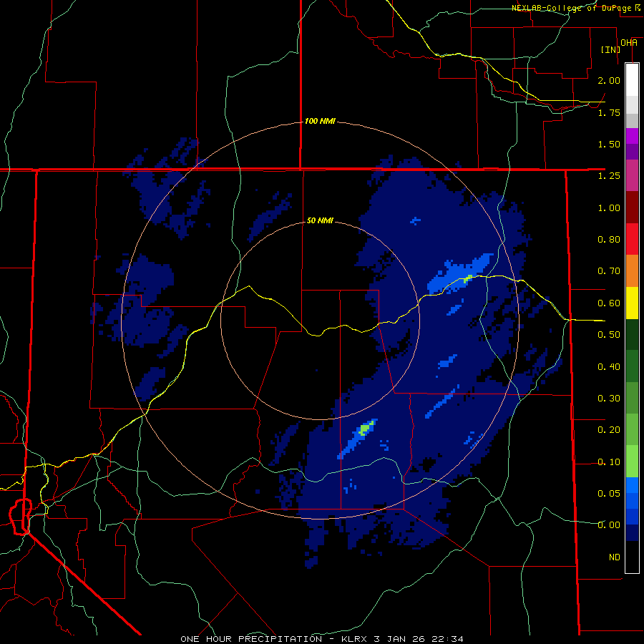Pick the 1.00 legend value
The width and height of the screenshot is (644, 644).
click(609, 208)
